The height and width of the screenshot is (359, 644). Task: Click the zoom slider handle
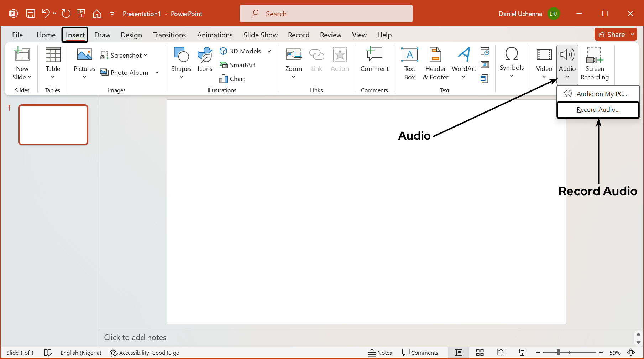[558, 353]
